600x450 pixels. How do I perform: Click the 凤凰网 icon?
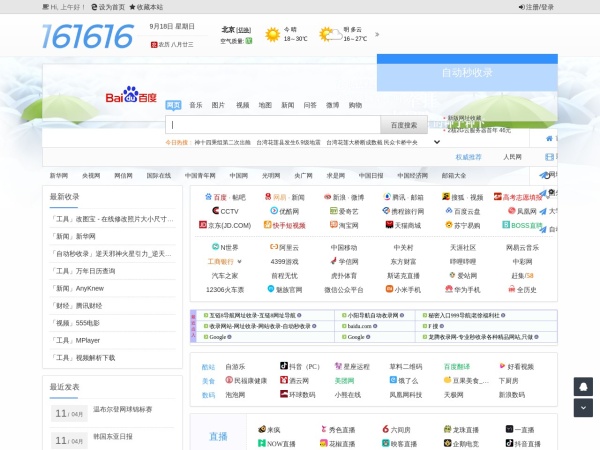click(x=512, y=211)
